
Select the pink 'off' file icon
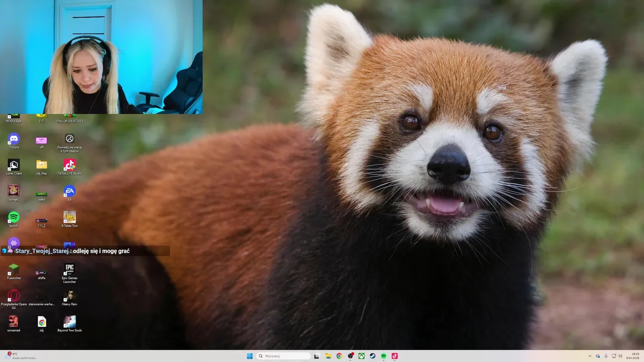coord(41,142)
